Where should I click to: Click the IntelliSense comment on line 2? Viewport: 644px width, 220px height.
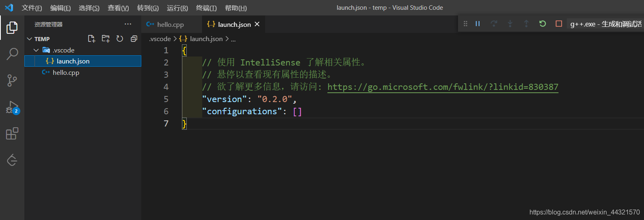[284, 62]
